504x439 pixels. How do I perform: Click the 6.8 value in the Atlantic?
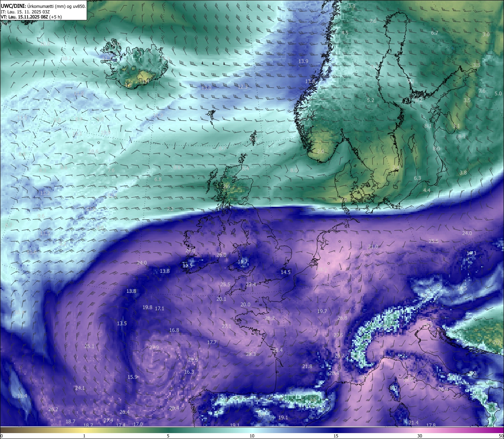[x=158, y=179]
